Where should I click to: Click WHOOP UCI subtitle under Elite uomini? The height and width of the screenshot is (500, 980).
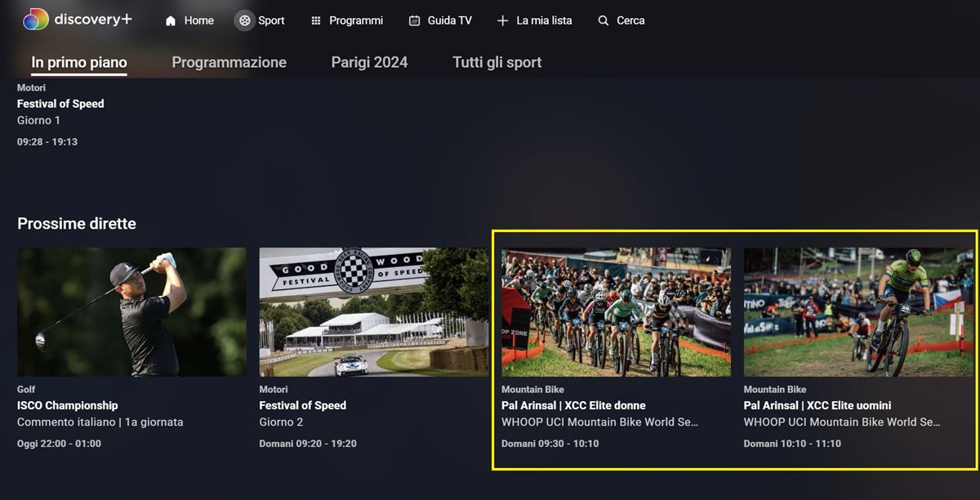click(842, 422)
